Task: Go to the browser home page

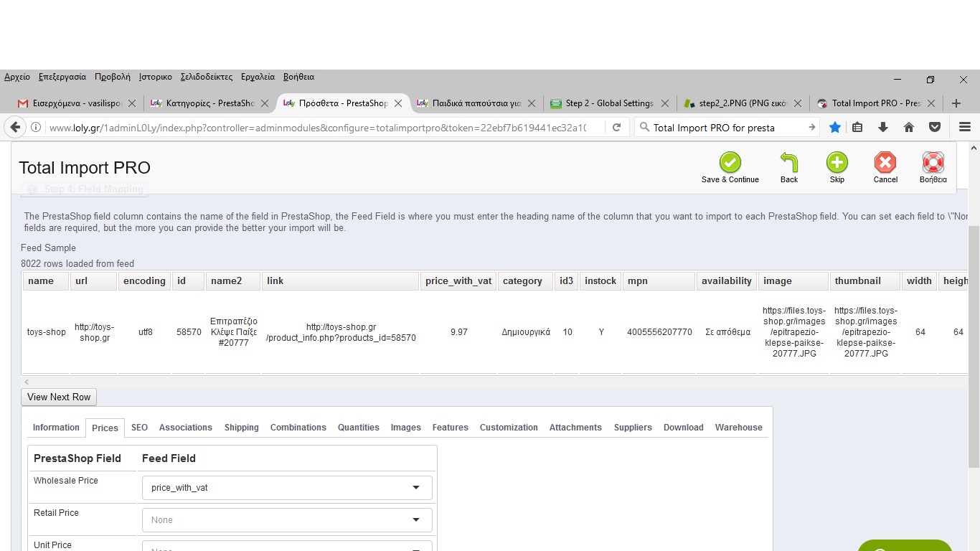Action: 909,127
